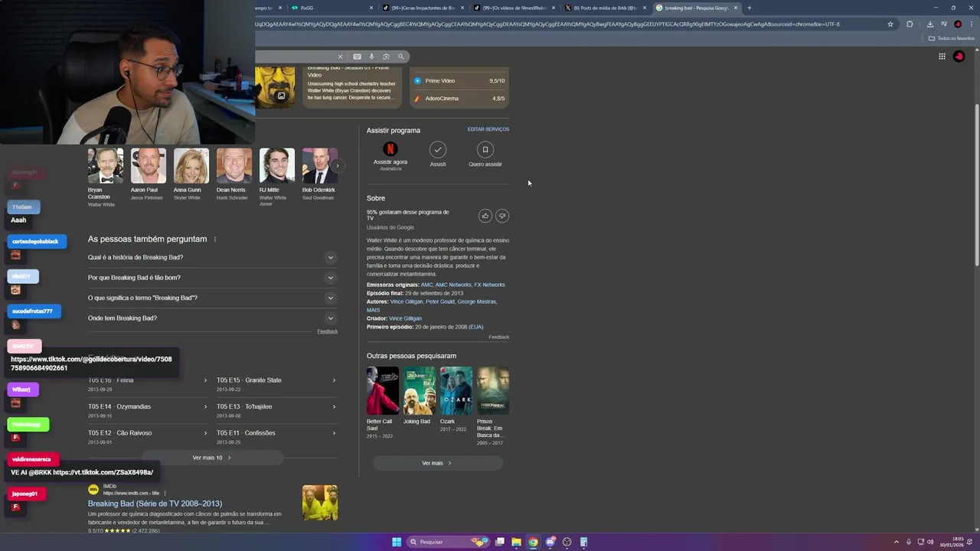Image resolution: width=980 pixels, height=551 pixels.
Task: Open AMC Networks link
Action: tap(453, 285)
